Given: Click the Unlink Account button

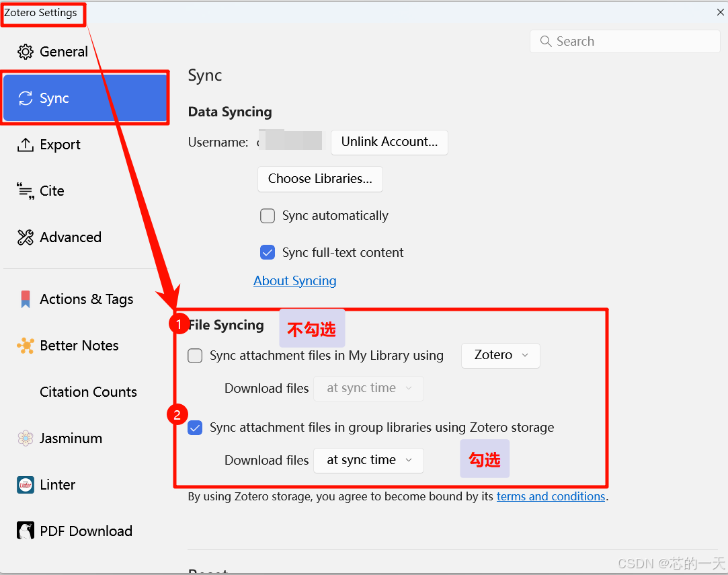Looking at the screenshot, I should [x=389, y=142].
